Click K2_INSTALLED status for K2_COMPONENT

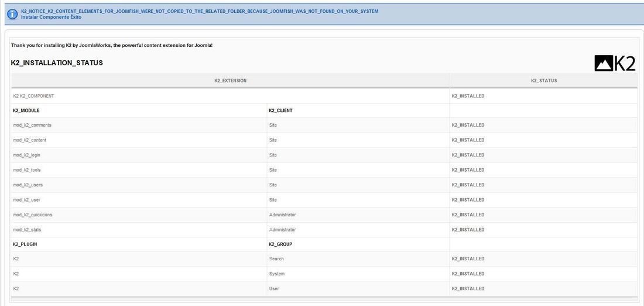point(468,96)
